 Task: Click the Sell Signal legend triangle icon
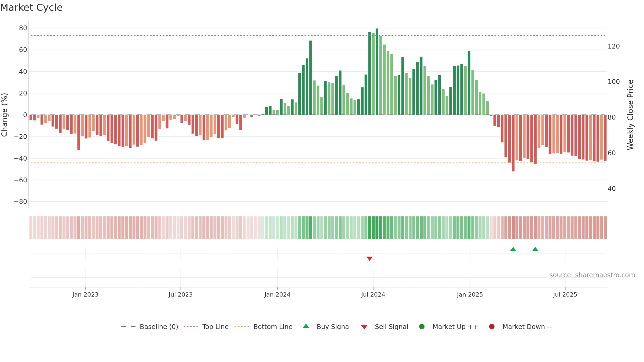(364, 327)
